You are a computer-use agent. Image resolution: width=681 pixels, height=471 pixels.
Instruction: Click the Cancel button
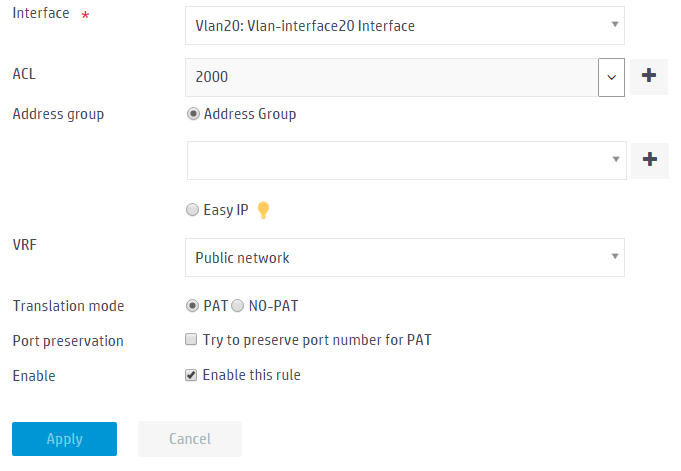coord(190,439)
